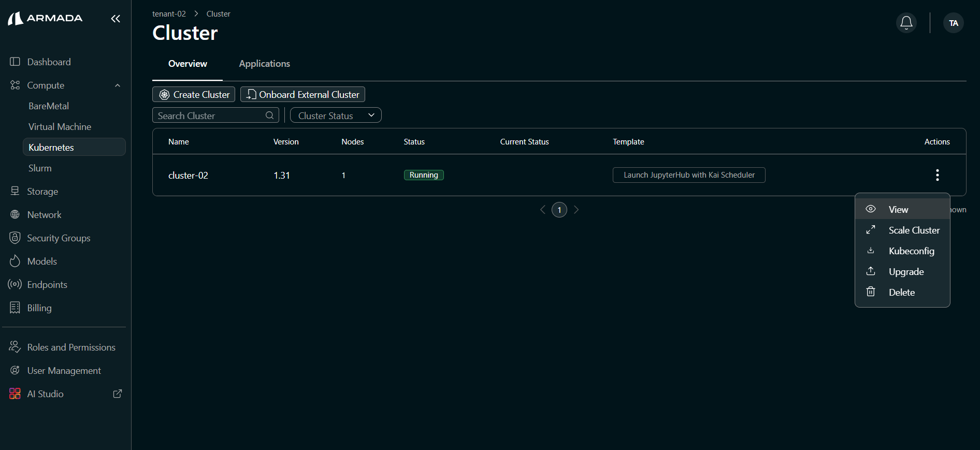Select Scale Cluster from the menu
The image size is (980, 450).
click(x=914, y=230)
